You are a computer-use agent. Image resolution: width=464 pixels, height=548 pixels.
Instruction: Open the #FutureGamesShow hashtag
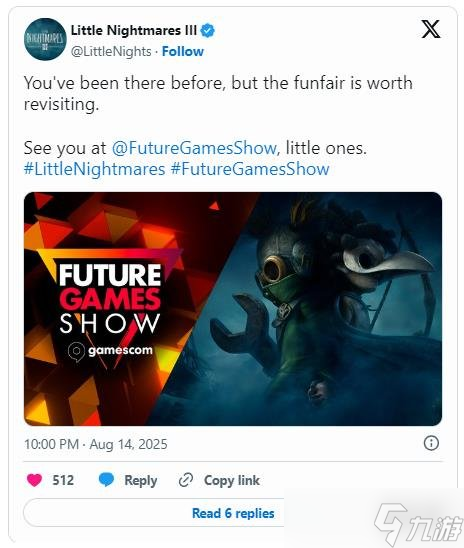coord(250,169)
